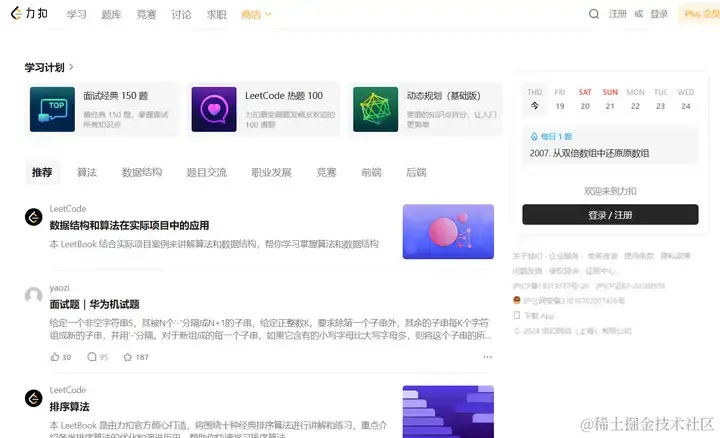Viewport: 720px width, 438px height.
Task: Click 面试经典 150 题 card title
Action: click(x=116, y=95)
